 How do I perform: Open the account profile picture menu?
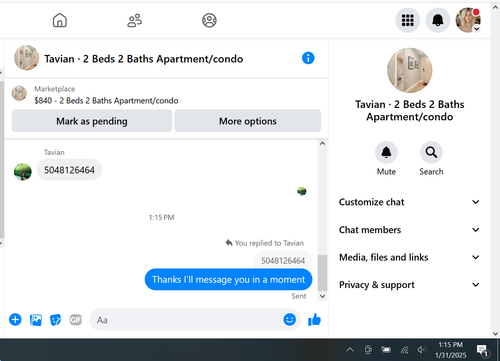coord(468,20)
